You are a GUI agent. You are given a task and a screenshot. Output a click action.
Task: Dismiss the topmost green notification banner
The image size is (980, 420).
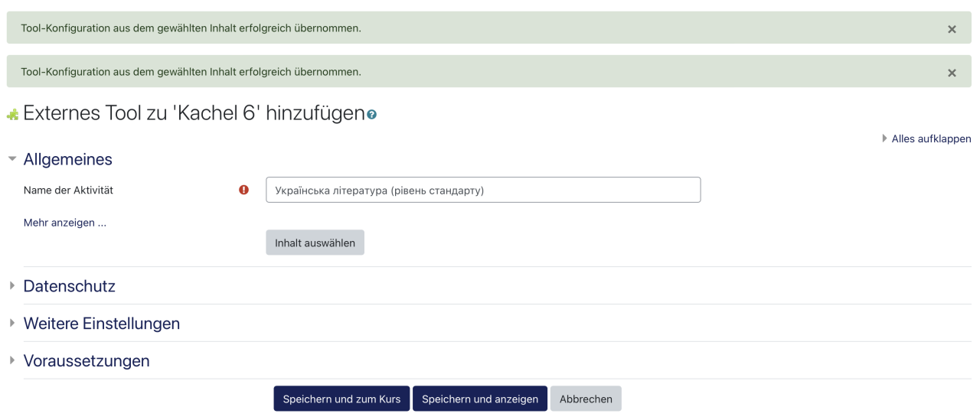[x=952, y=29]
